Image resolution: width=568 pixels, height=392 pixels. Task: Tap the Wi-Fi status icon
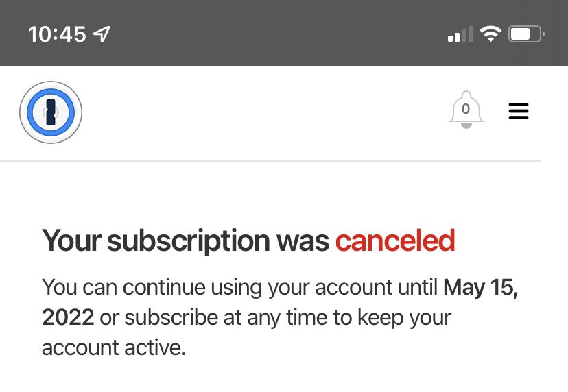click(490, 34)
